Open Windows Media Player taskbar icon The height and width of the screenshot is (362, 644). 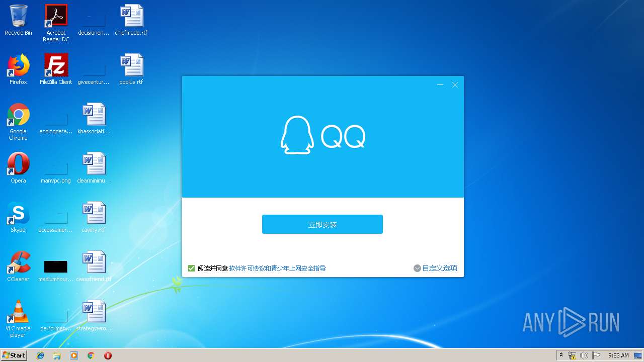tap(74, 355)
